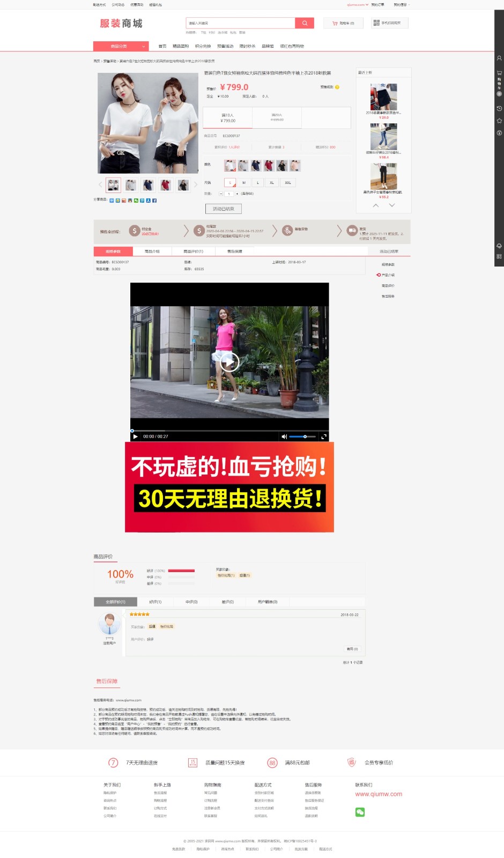
Task: Open 精品团购 in the navigation bar
Action: click(x=181, y=46)
